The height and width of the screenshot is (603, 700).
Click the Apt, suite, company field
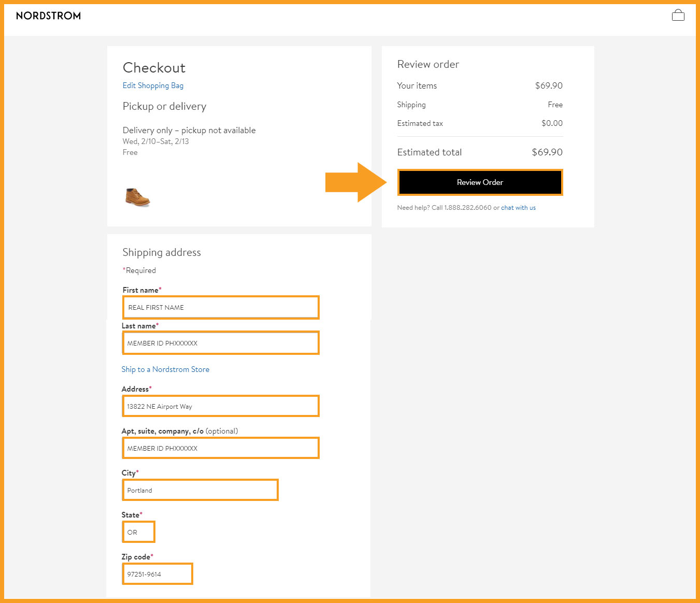pos(221,448)
